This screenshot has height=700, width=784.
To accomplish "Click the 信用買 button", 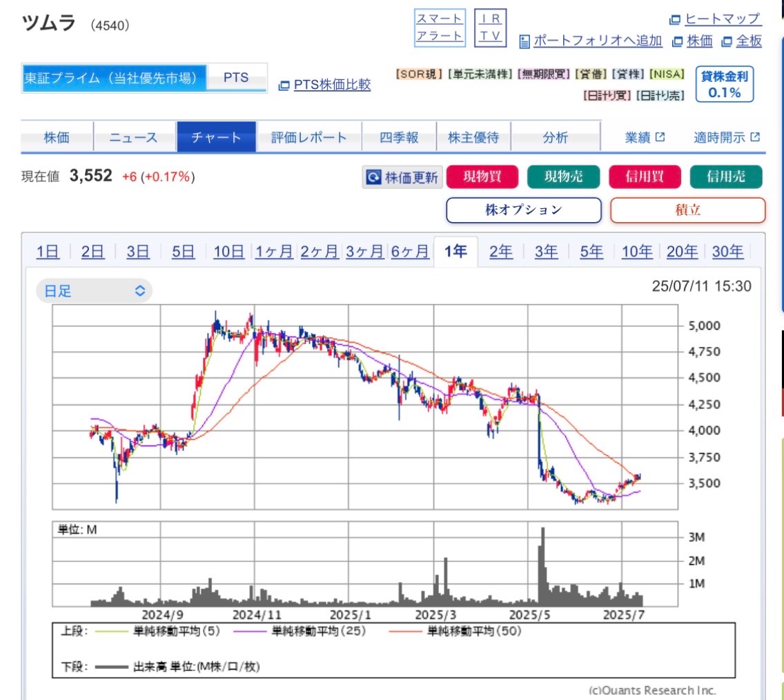I will click(645, 177).
